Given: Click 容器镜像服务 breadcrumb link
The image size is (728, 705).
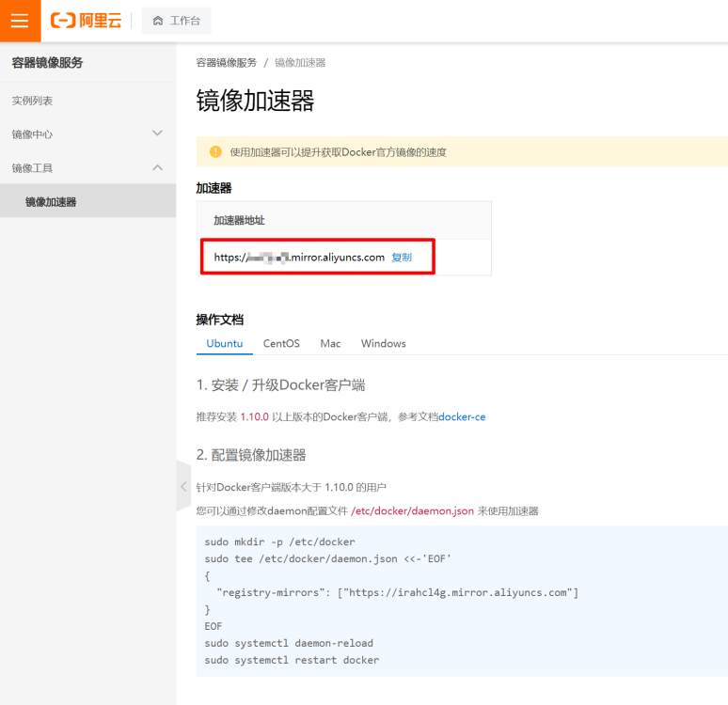Looking at the screenshot, I should [x=226, y=63].
